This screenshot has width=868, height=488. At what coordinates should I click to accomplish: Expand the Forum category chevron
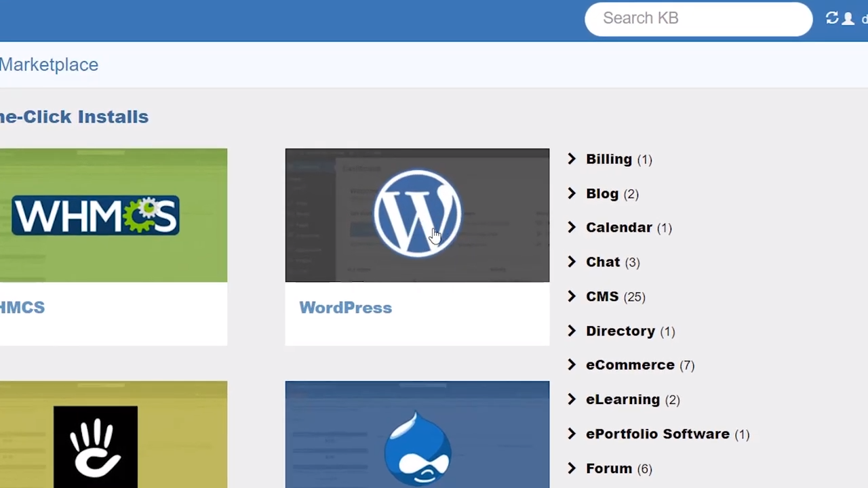tap(572, 468)
